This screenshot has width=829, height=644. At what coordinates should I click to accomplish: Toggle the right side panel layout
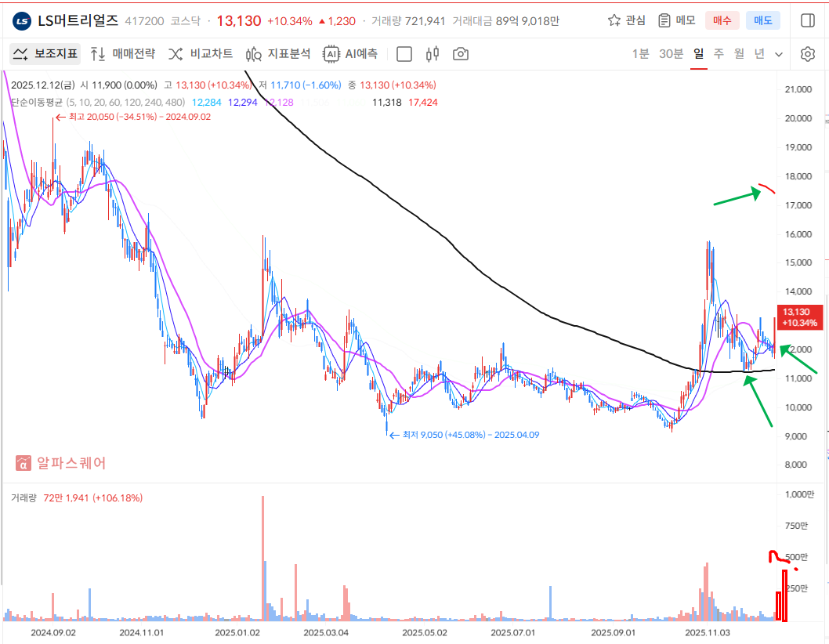click(x=807, y=20)
